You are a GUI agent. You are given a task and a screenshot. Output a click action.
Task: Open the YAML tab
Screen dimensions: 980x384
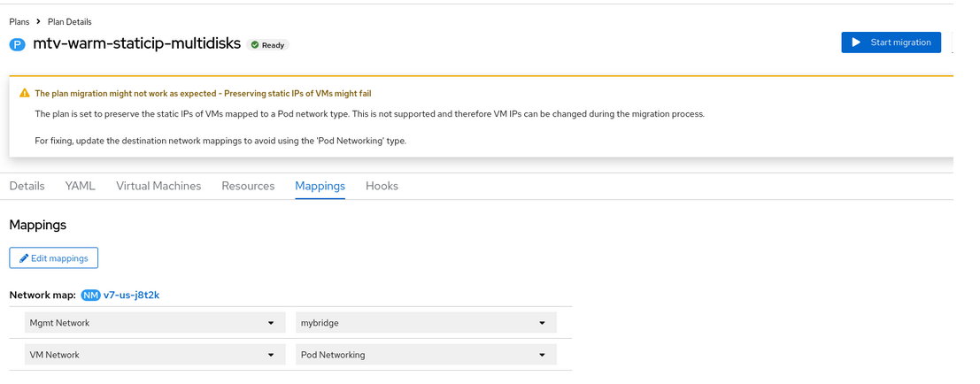tap(80, 186)
